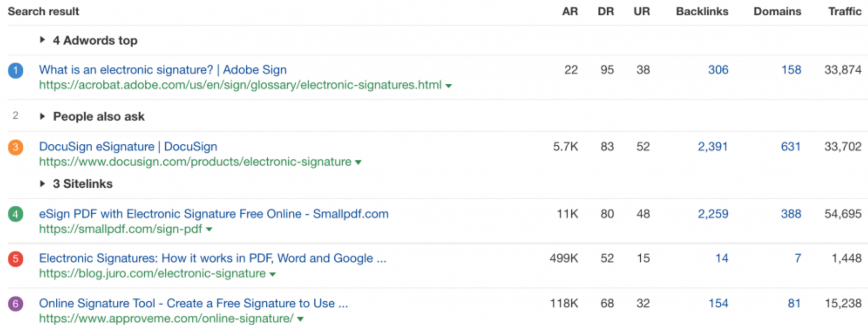Viewport: 868px width, 325px height.
Task: Open the Smallpdf eSign PDF result title
Action: pyautogui.click(x=213, y=214)
